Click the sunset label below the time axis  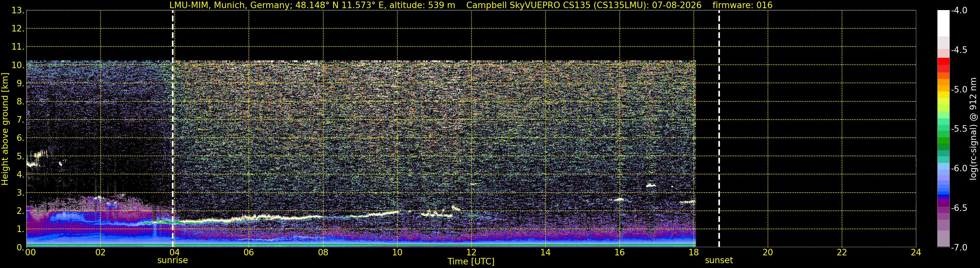(719, 261)
